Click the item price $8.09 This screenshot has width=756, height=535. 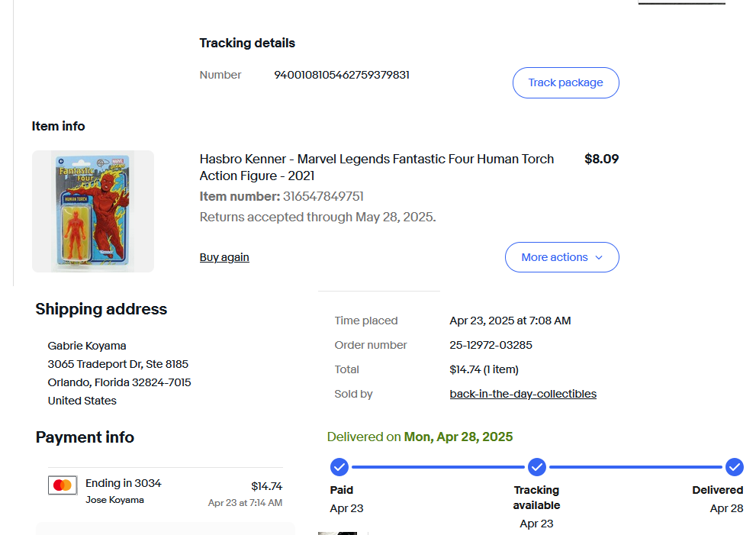tap(601, 159)
